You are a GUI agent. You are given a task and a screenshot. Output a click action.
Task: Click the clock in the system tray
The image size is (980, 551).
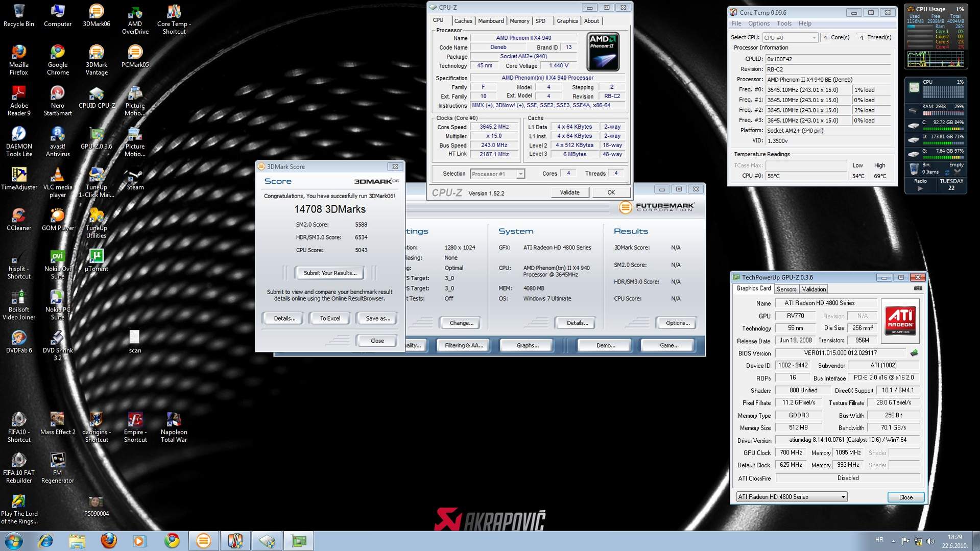(954, 541)
